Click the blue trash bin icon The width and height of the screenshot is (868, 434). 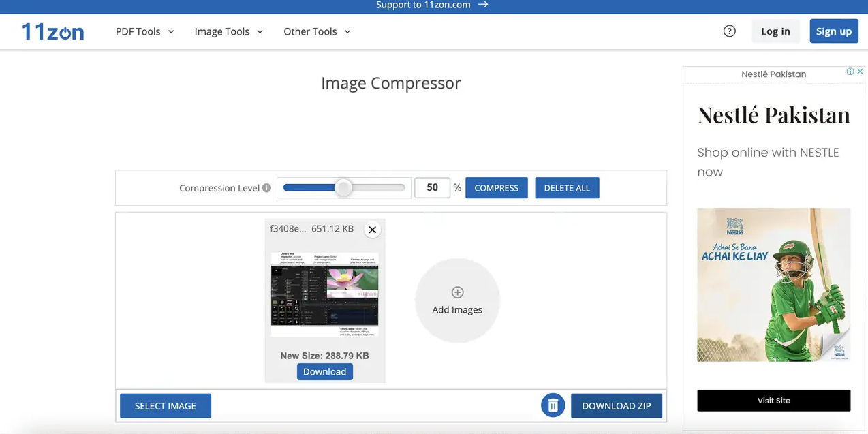(553, 405)
